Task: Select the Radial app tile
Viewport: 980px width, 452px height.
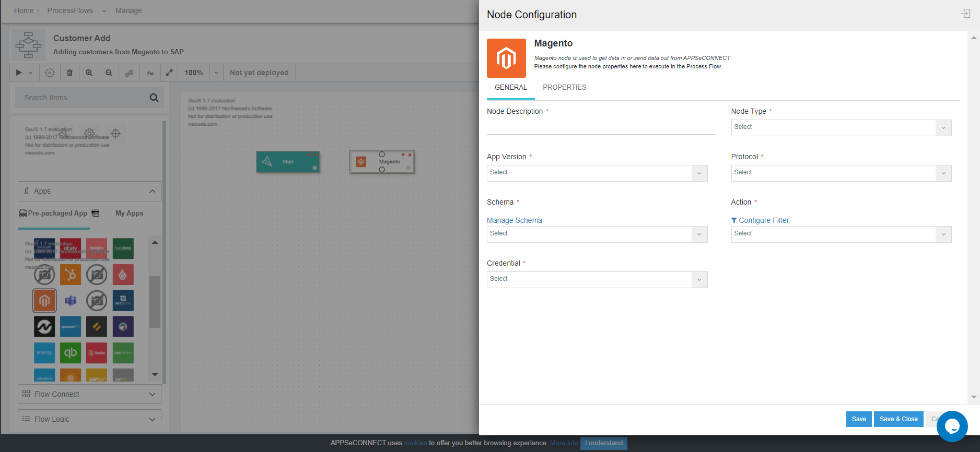Action: click(x=97, y=353)
